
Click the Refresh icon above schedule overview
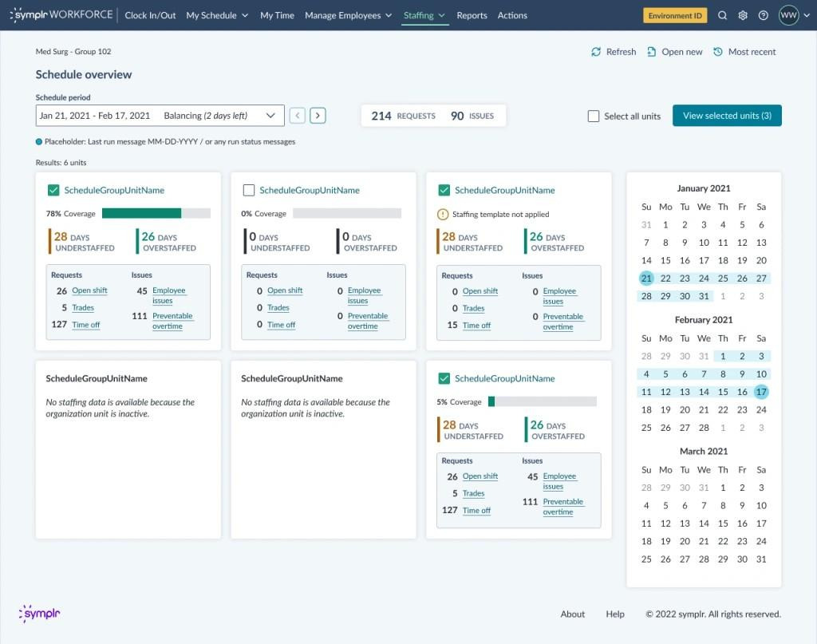pyautogui.click(x=596, y=51)
